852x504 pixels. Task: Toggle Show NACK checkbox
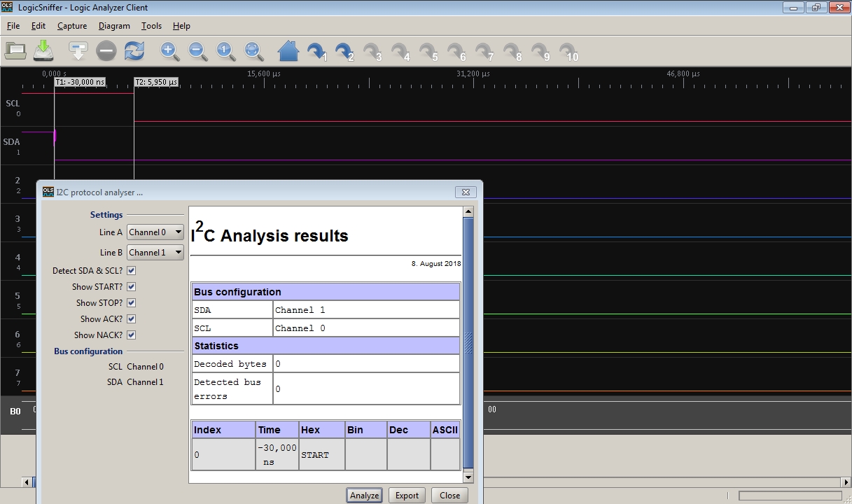tap(132, 335)
